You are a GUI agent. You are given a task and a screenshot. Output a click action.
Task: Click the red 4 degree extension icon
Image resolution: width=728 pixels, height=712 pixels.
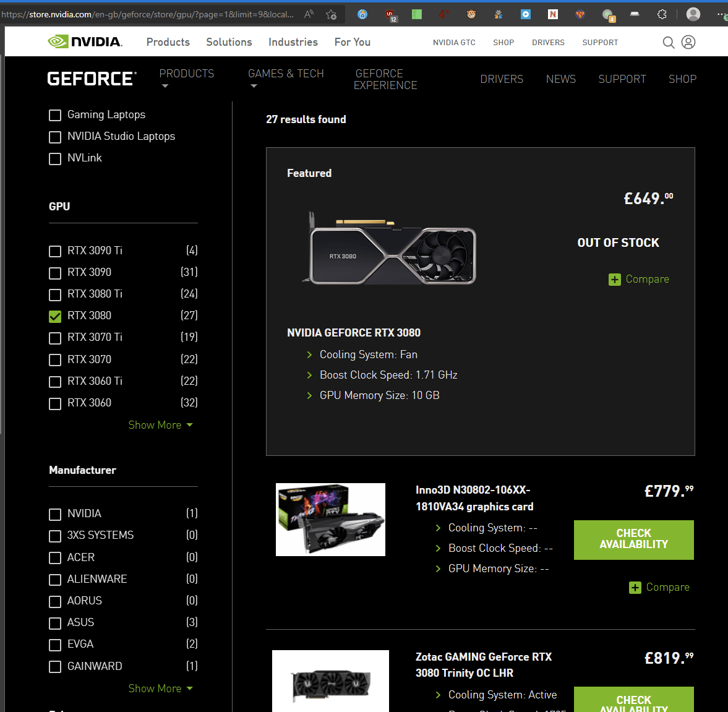tap(443, 14)
